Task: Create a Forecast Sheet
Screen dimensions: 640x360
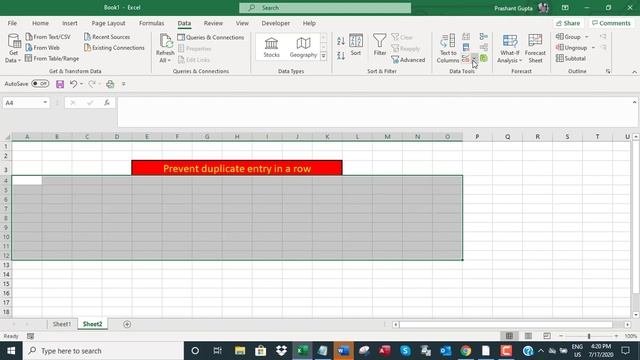Action: [x=535, y=48]
